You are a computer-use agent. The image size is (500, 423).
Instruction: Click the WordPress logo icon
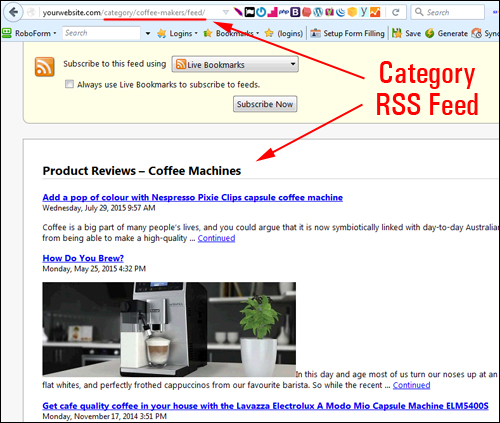318,12
